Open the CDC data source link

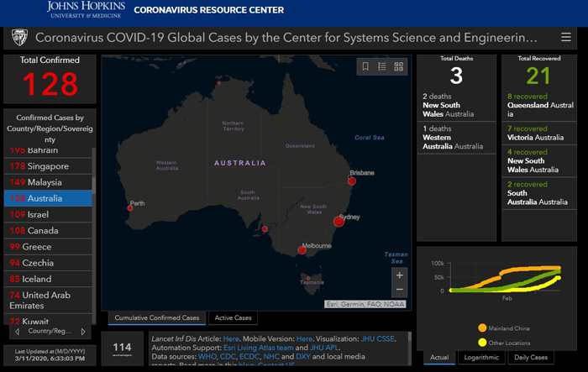click(x=228, y=357)
